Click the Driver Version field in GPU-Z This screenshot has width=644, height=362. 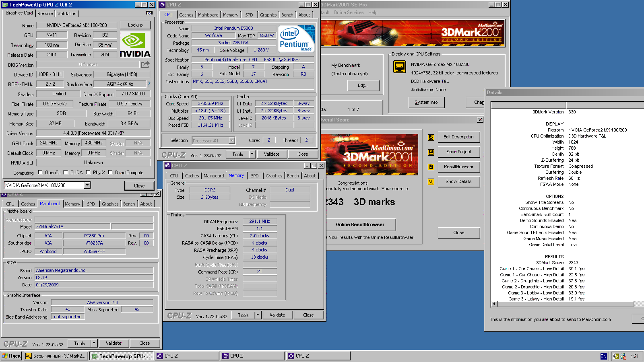coord(93,133)
